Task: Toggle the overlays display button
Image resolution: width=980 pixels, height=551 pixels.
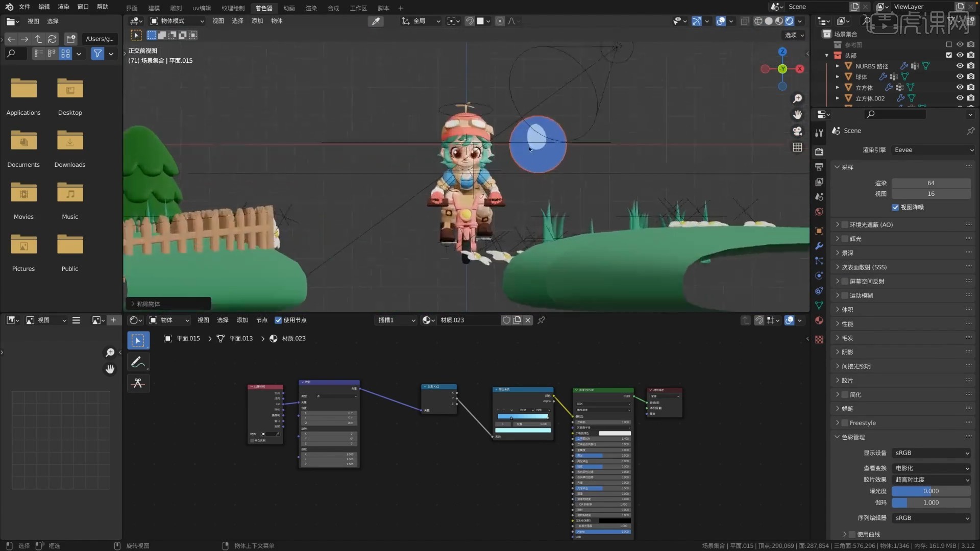Action: (721, 21)
